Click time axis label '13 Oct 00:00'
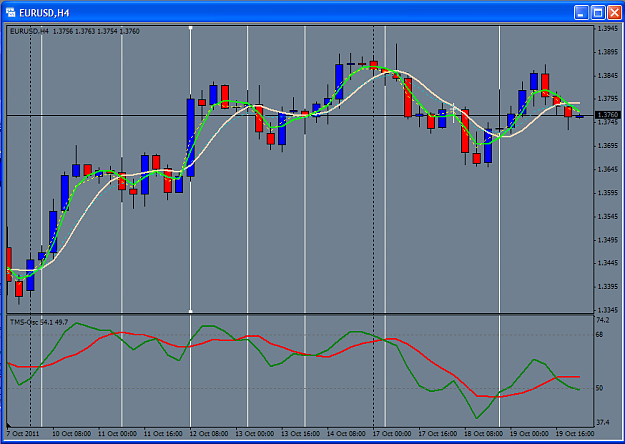This screenshot has width=625, height=444. (255, 434)
